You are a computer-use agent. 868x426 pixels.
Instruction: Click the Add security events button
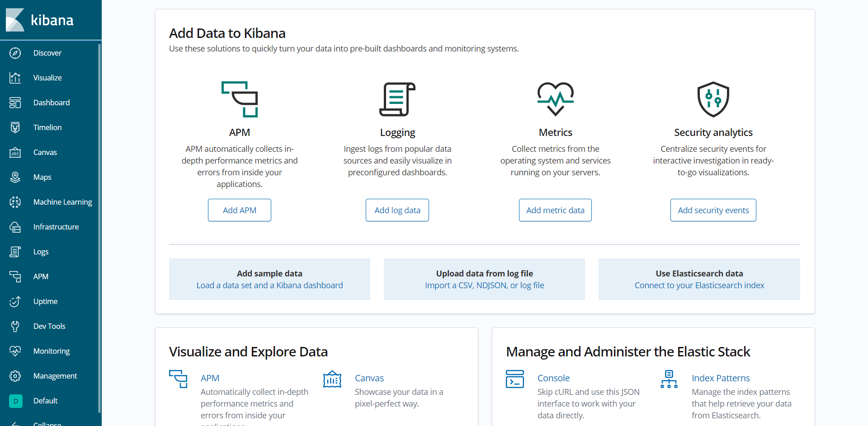[713, 210]
